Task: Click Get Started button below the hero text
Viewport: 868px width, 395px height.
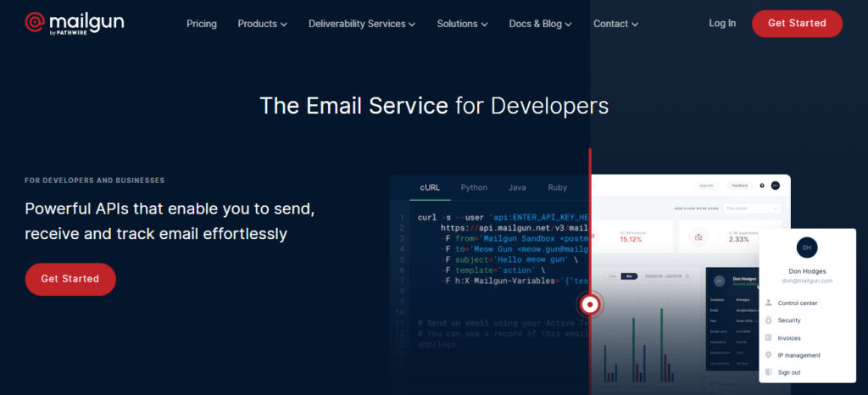Action: click(70, 279)
